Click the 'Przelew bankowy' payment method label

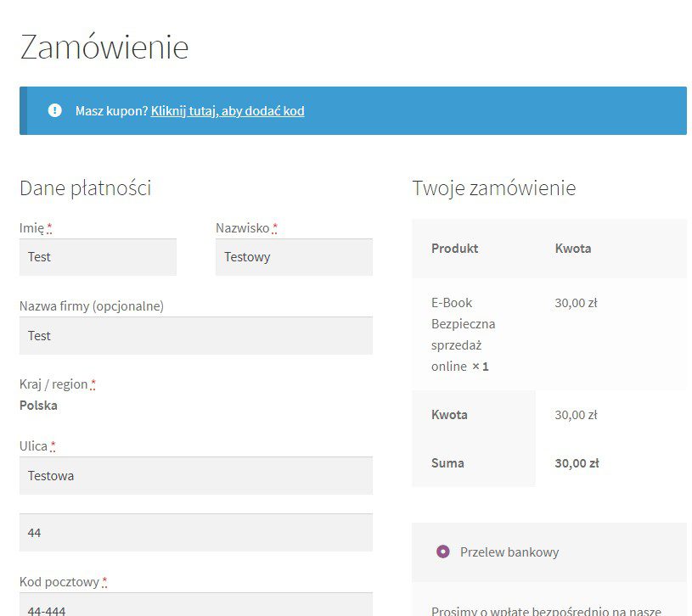(x=509, y=552)
